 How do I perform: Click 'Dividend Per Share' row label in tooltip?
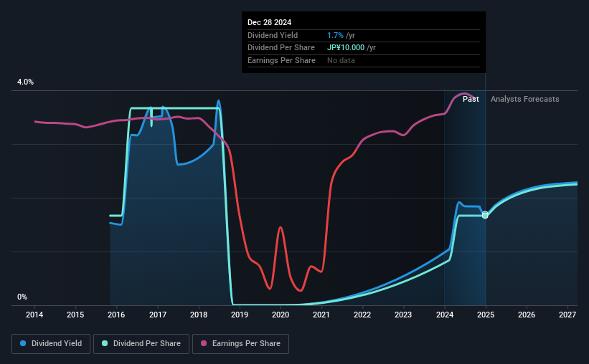point(281,48)
